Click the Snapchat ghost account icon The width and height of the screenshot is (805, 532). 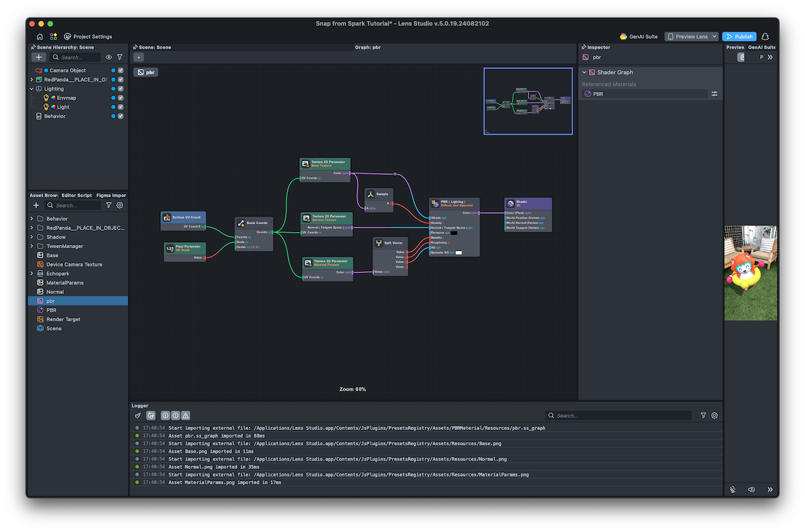[x=765, y=37]
